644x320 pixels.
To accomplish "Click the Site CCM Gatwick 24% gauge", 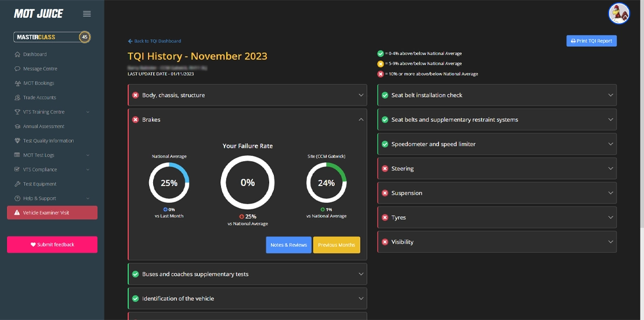I will tap(327, 183).
